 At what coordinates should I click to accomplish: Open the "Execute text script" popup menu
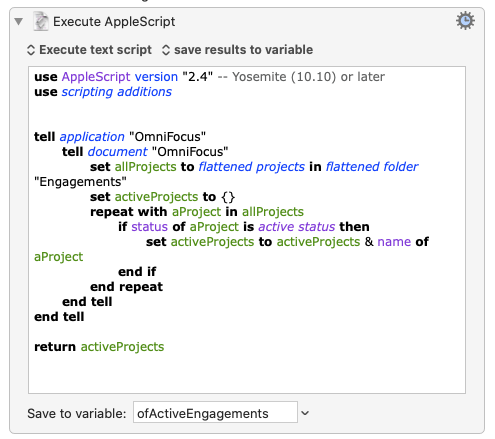(89, 50)
